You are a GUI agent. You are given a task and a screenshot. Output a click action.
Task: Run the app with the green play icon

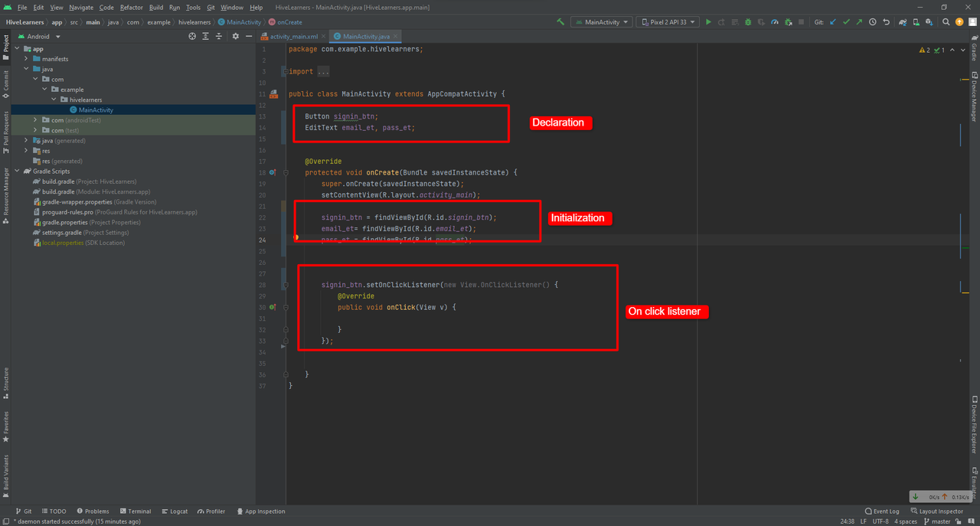pos(708,22)
